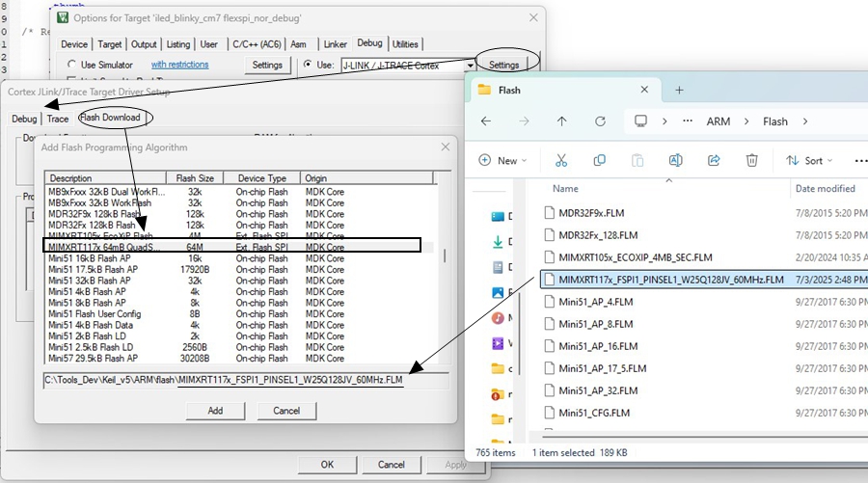Refresh the Flash folder view

point(600,121)
